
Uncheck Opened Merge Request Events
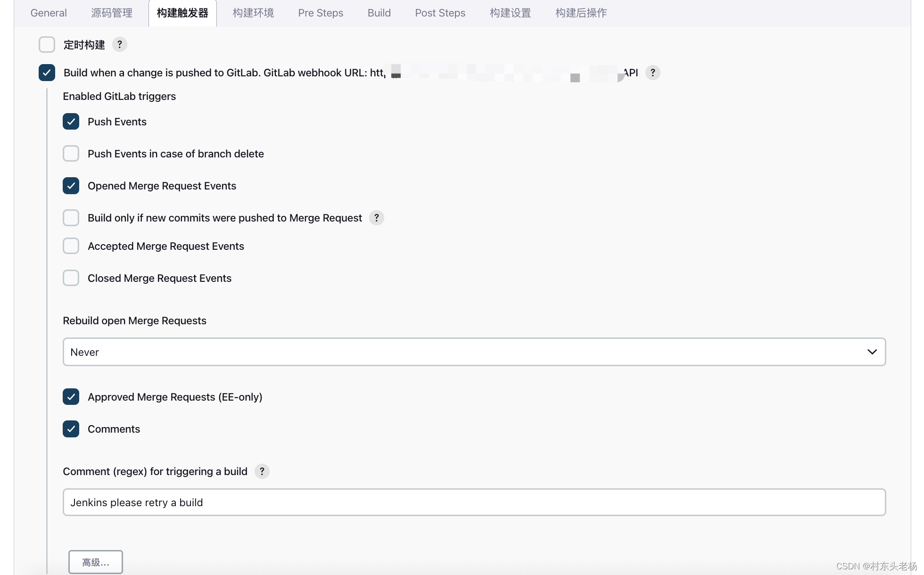tap(71, 186)
